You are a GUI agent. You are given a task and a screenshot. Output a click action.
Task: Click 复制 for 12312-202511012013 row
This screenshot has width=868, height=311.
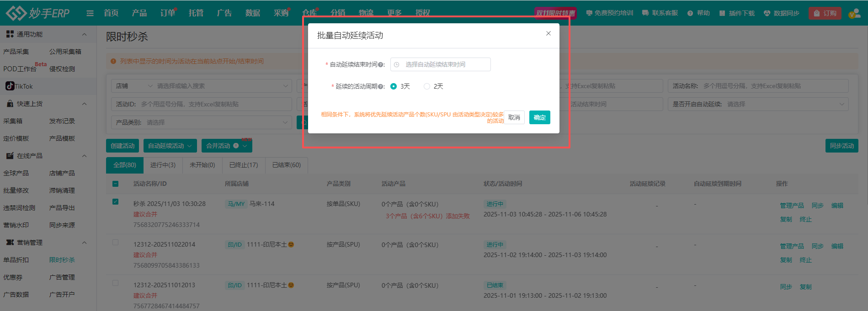806,287
